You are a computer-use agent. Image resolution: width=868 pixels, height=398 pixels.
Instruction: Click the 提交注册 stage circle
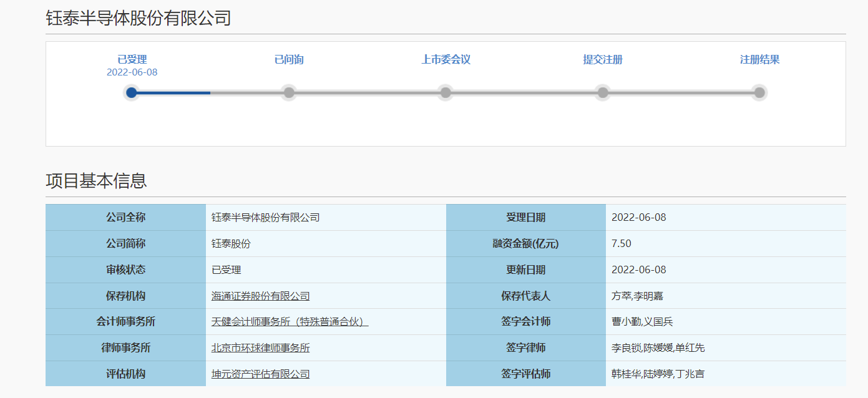tap(602, 92)
